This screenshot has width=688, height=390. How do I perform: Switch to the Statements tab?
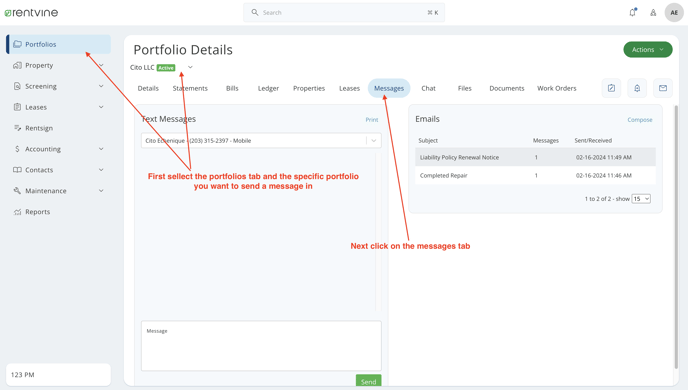tap(190, 88)
